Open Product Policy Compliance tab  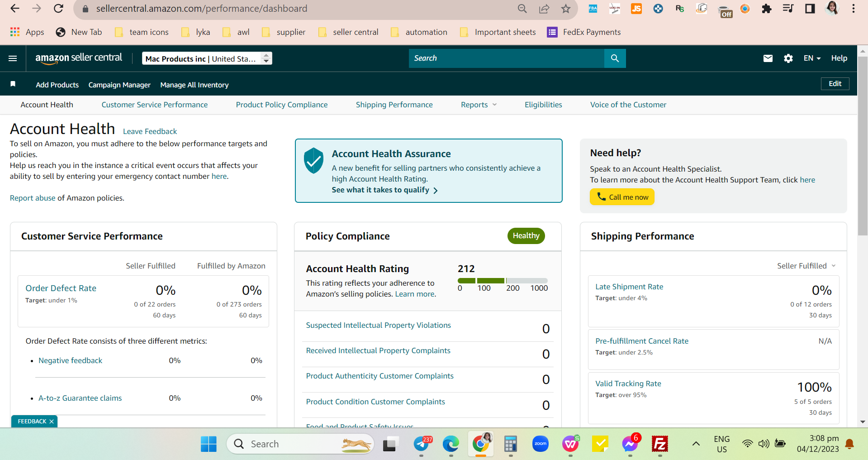coord(282,105)
